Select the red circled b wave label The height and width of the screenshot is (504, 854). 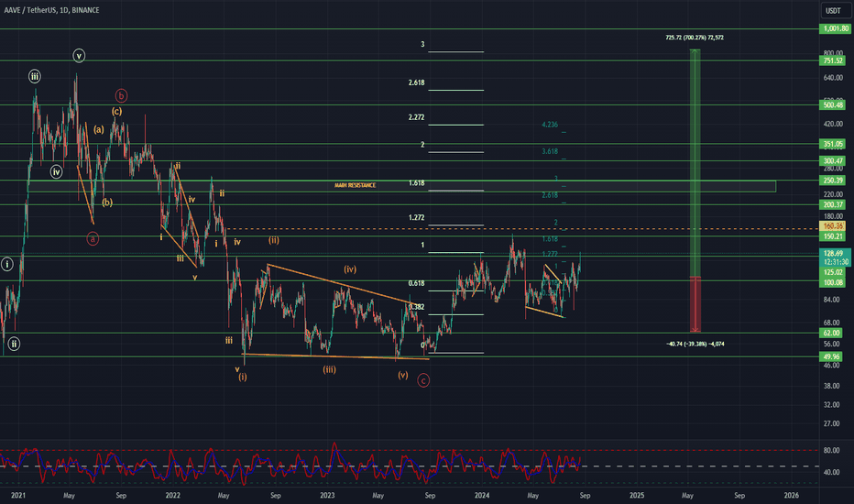[x=122, y=96]
